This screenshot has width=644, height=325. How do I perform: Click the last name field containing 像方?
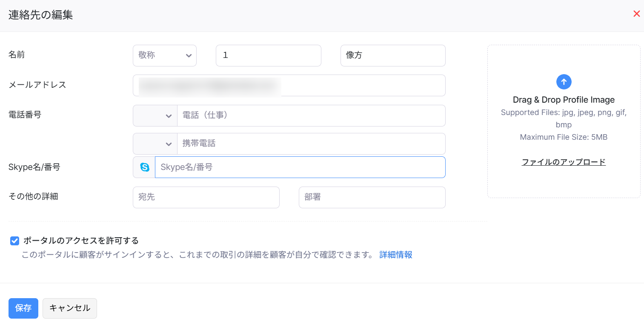click(392, 56)
